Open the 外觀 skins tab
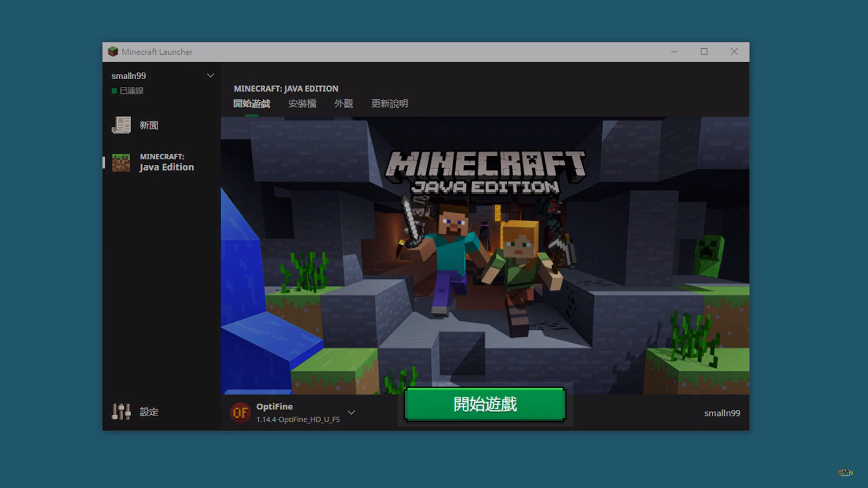Screen dimensions: 868x488 click(343, 104)
